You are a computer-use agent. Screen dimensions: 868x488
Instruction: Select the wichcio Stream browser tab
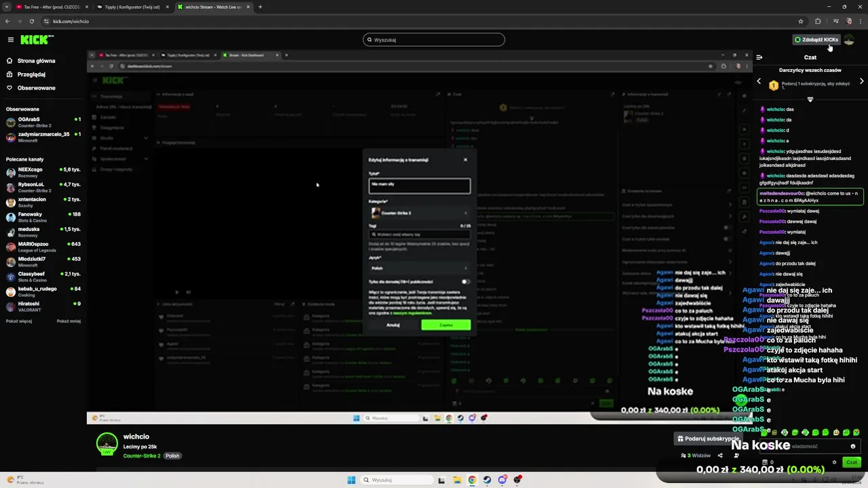[213, 7]
